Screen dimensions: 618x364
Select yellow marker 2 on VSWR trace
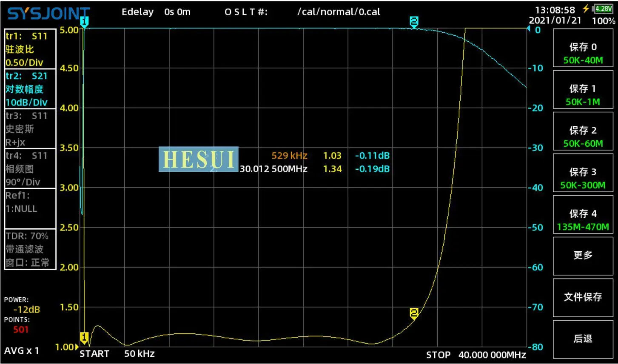[414, 314]
